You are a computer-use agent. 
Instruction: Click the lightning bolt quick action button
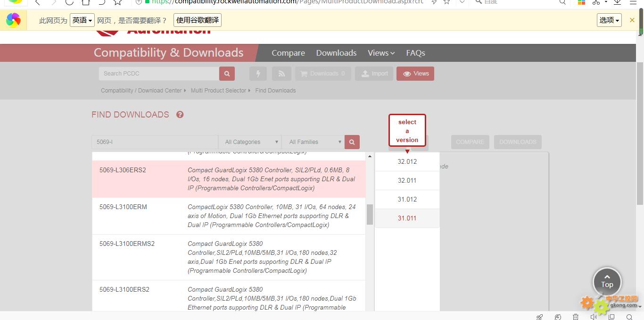[x=258, y=74]
